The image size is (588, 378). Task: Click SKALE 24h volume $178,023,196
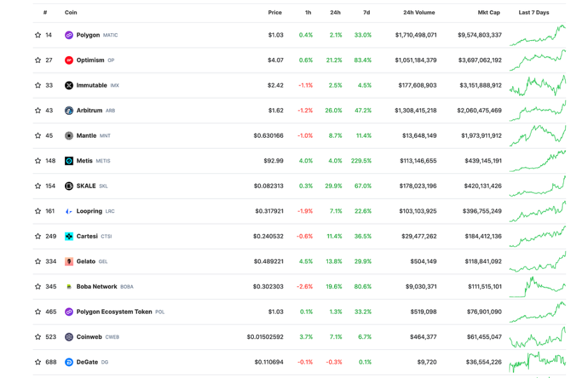tap(418, 185)
